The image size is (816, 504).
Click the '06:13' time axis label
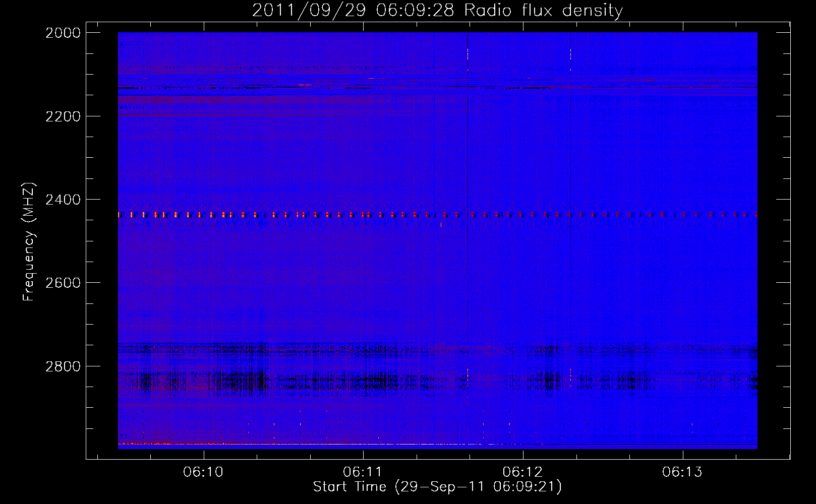coord(682,472)
